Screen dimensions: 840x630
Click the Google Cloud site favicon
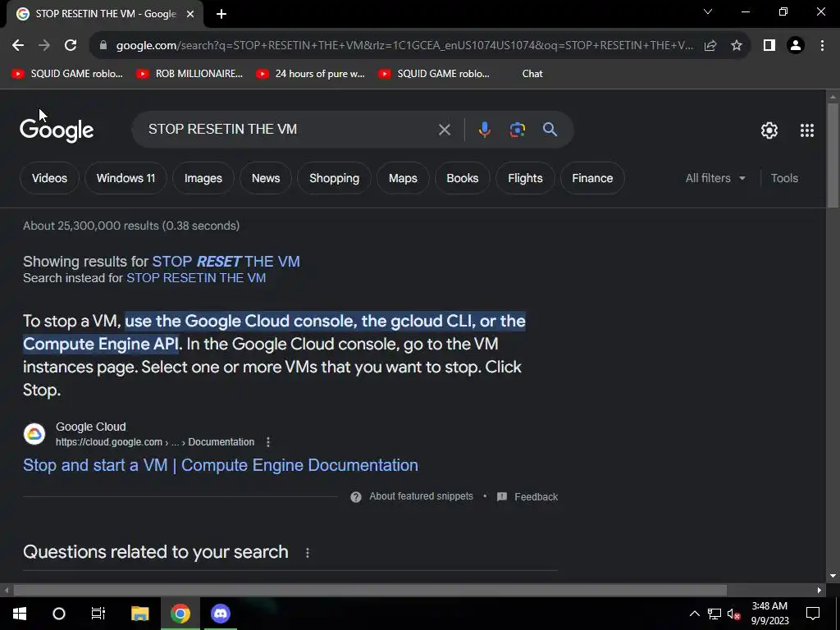point(34,434)
